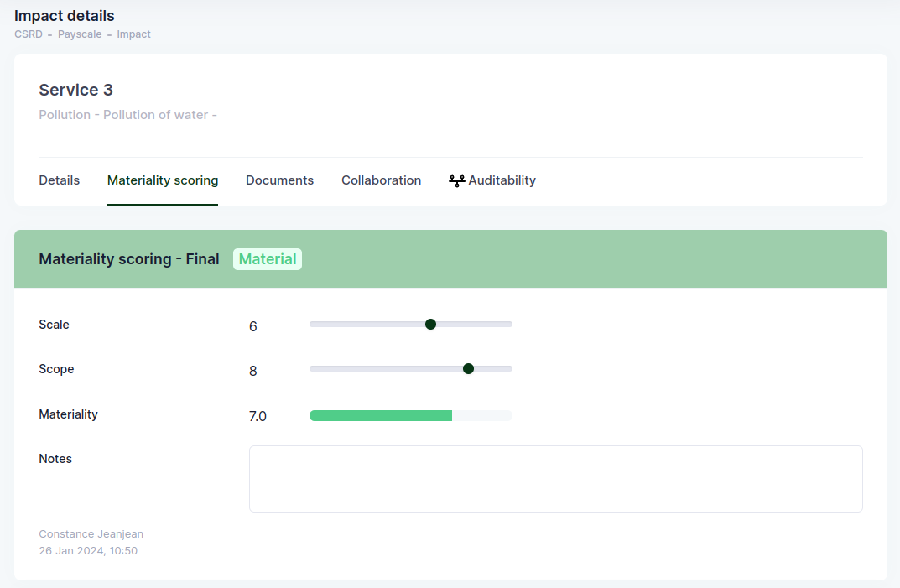Select the Materiality scoring tab

coord(163,180)
